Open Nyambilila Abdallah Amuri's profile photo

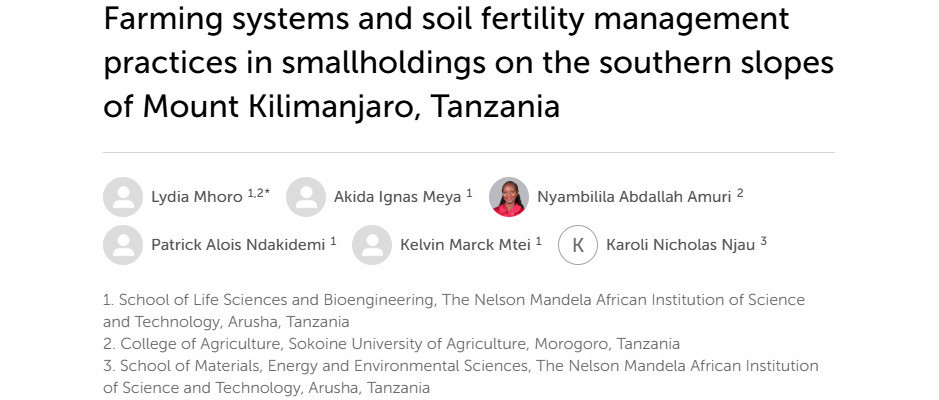509,197
